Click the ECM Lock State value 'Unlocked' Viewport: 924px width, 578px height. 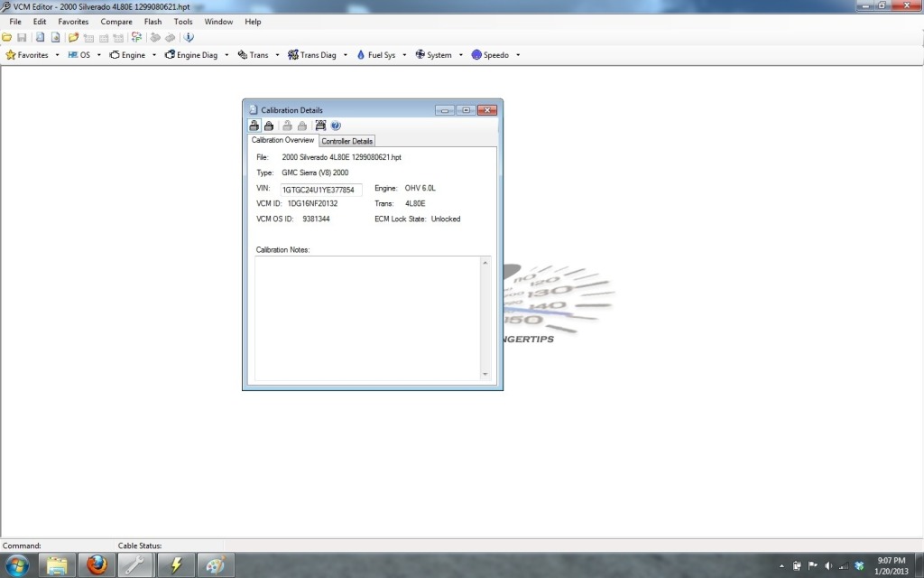click(446, 219)
